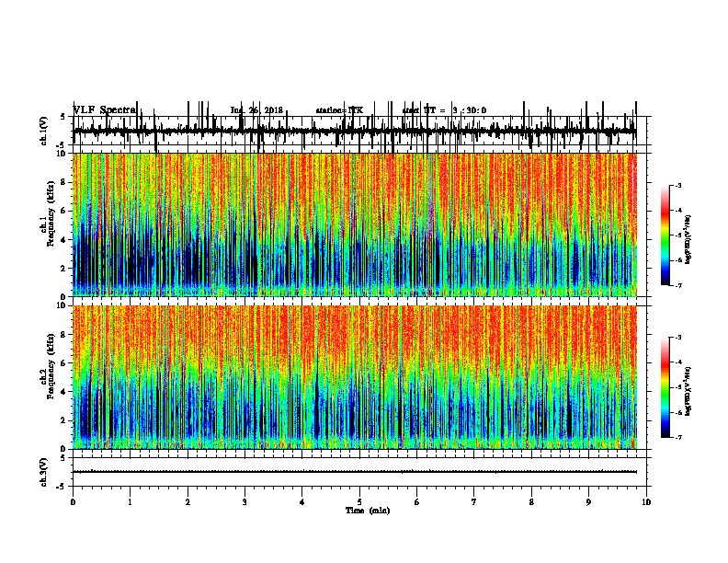
Task: Click the 'VLF Spectra' plot title
Action: coord(105,110)
